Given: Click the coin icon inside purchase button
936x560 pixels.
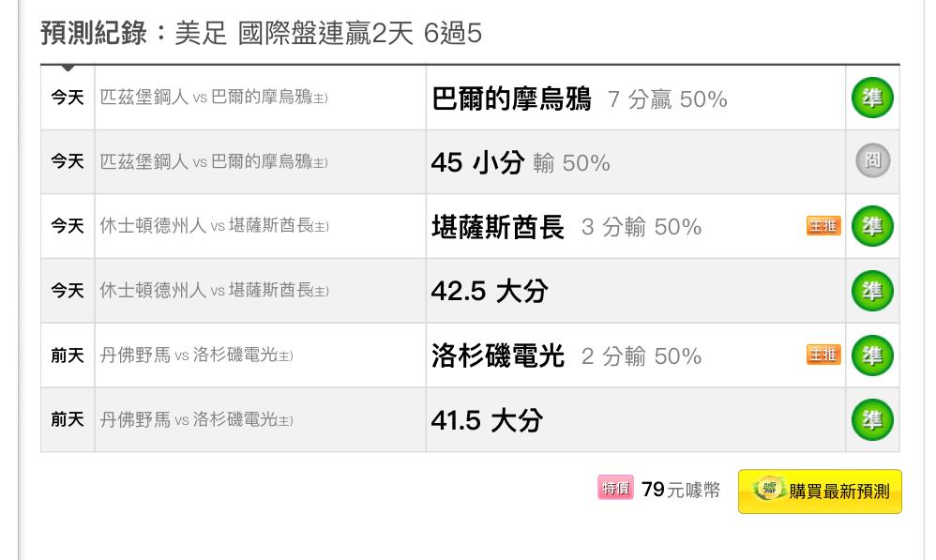Looking at the screenshot, I should 769,489.
